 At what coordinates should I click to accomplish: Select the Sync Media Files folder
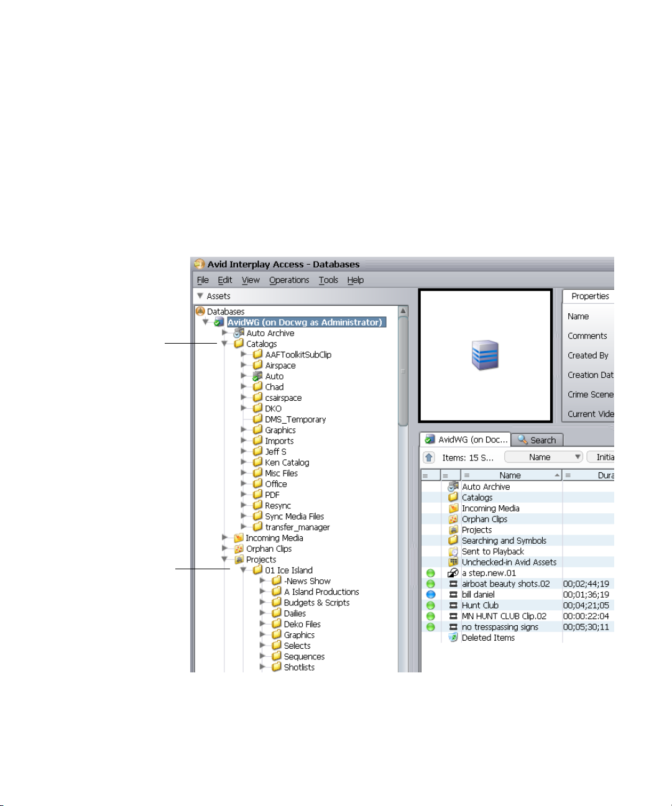point(294,516)
